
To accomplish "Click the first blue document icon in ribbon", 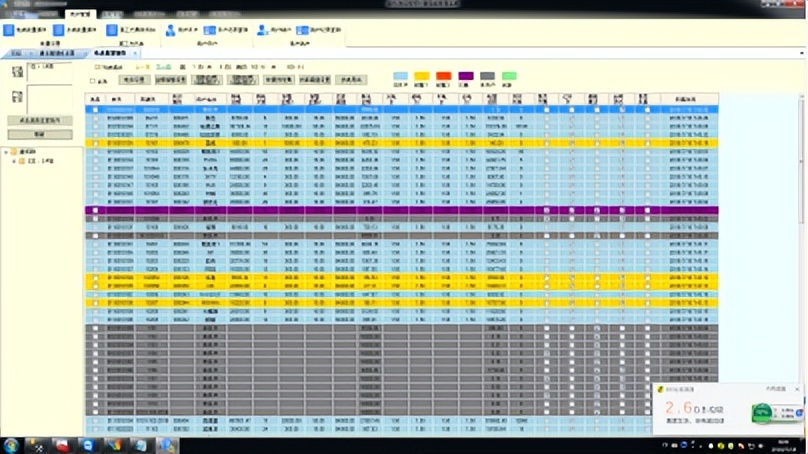I will coord(8,31).
